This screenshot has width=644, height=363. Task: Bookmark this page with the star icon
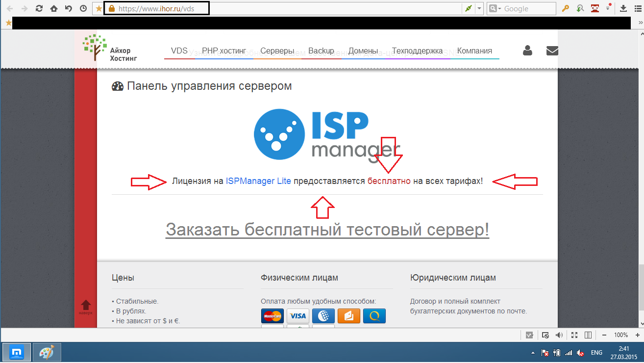(x=99, y=8)
